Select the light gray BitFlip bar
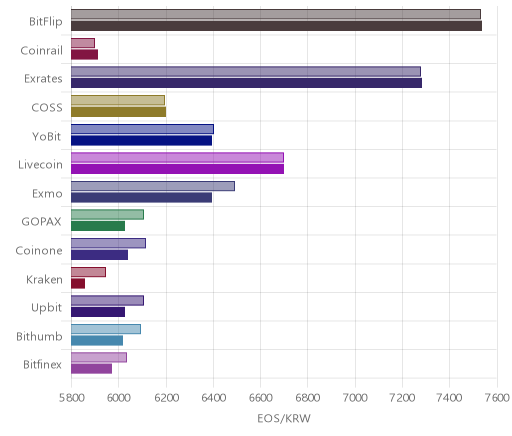Screen dimensions: 512x436 point(276,14)
